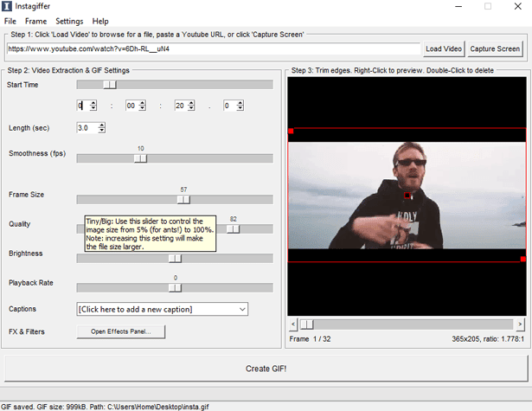The width and height of the screenshot is (532, 411).
Task: Click the Create GIF! button
Action: point(266,369)
